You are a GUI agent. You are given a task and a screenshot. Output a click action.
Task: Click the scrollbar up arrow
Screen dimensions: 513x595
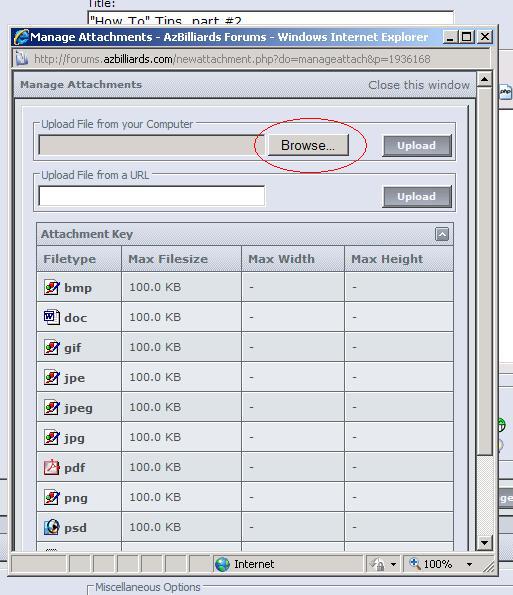pos(484,79)
